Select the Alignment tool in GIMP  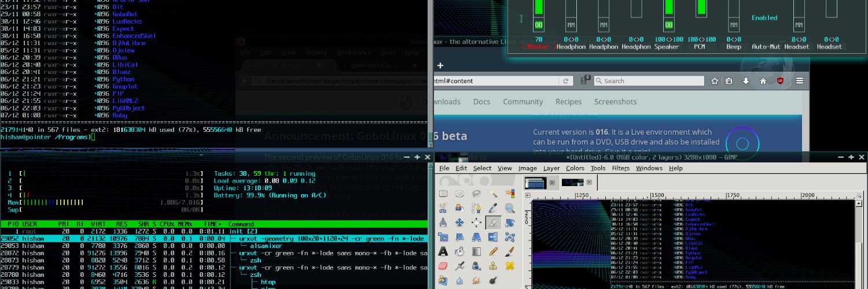click(476, 223)
